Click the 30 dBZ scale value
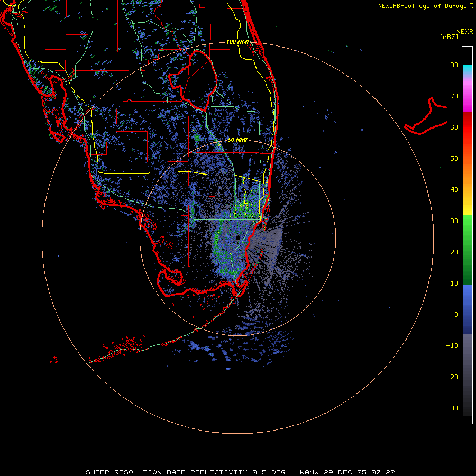The height and width of the screenshot is (476, 476). [454, 221]
